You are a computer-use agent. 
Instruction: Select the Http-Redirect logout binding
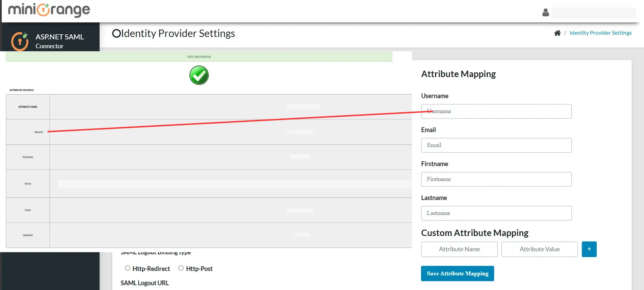pyautogui.click(x=128, y=268)
